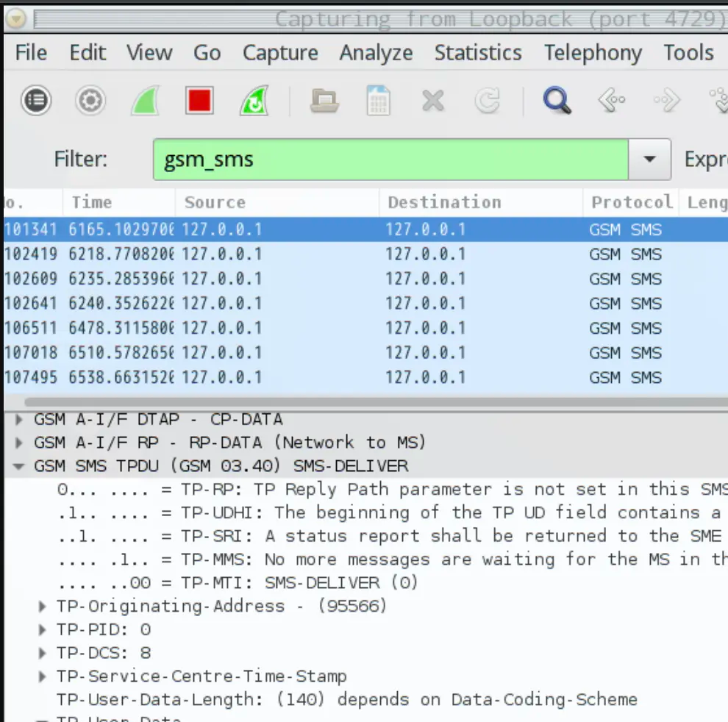
Task: Start a new live capture
Action: point(143,100)
